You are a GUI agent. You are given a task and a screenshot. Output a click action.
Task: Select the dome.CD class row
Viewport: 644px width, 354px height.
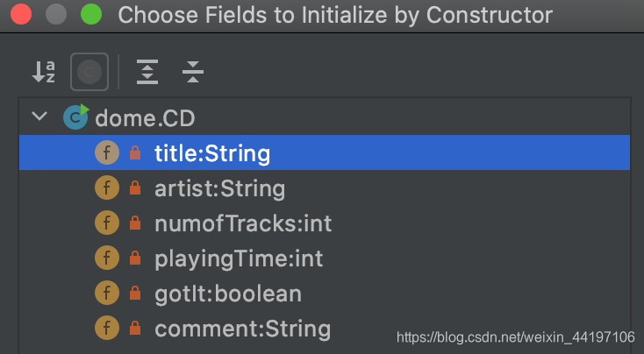point(325,117)
